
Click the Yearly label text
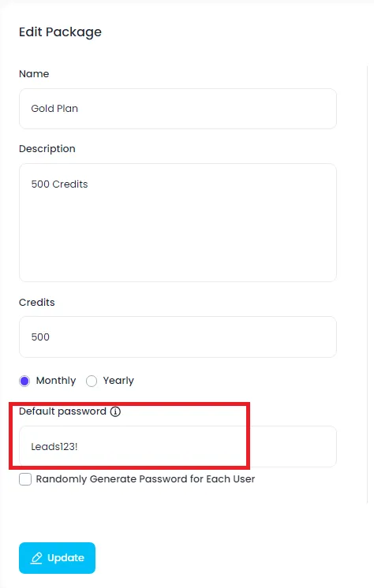118,381
